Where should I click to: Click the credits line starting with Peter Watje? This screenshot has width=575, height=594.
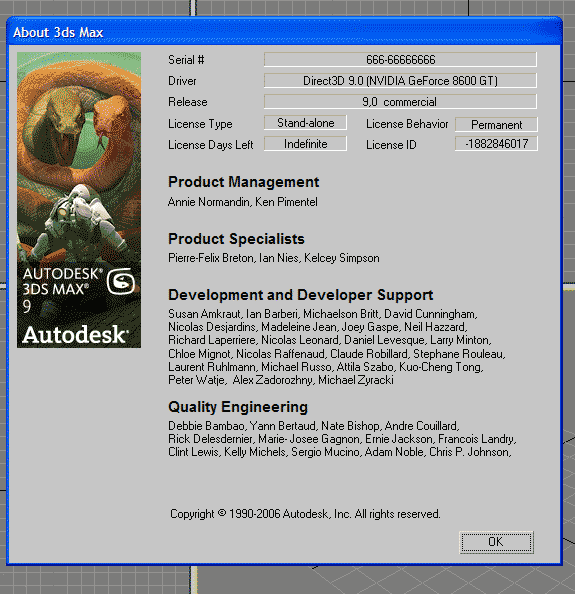click(x=281, y=380)
